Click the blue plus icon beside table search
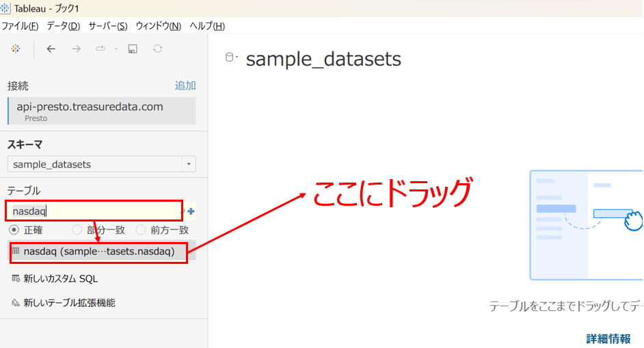644x348 pixels. pos(191,211)
